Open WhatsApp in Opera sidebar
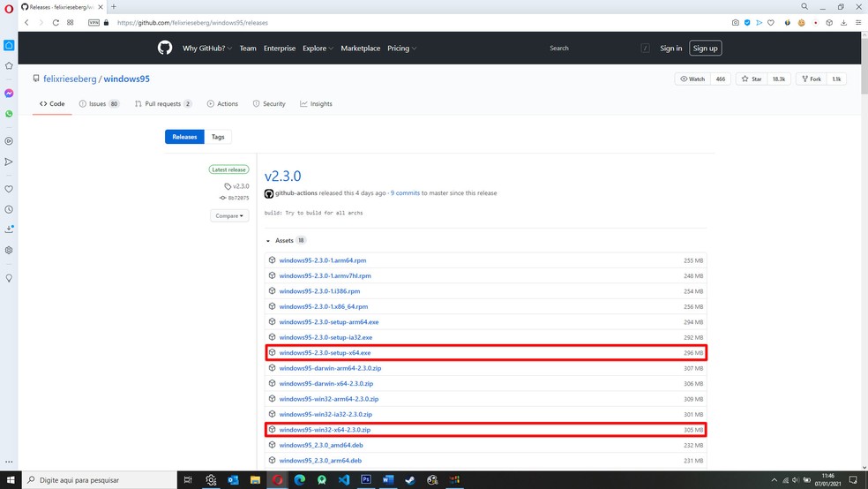The height and width of the screenshot is (489, 868). point(9,114)
